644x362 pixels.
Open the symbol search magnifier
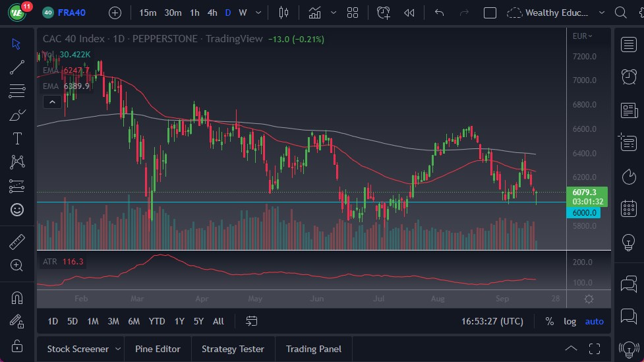click(620, 13)
